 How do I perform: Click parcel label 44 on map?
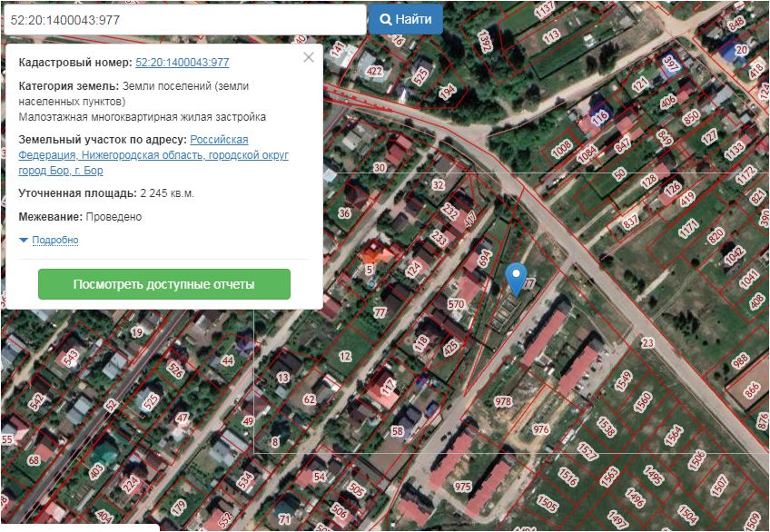point(228,360)
